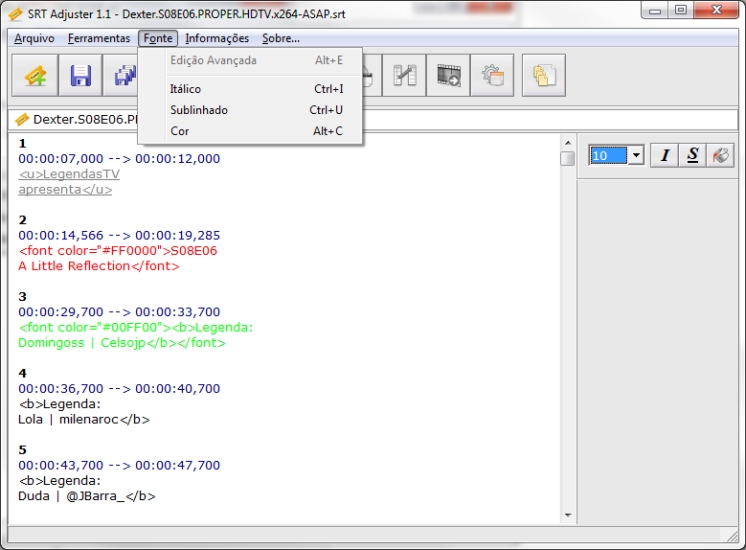Click the font size field showing 10
This screenshot has width=746, height=550.
point(608,155)
